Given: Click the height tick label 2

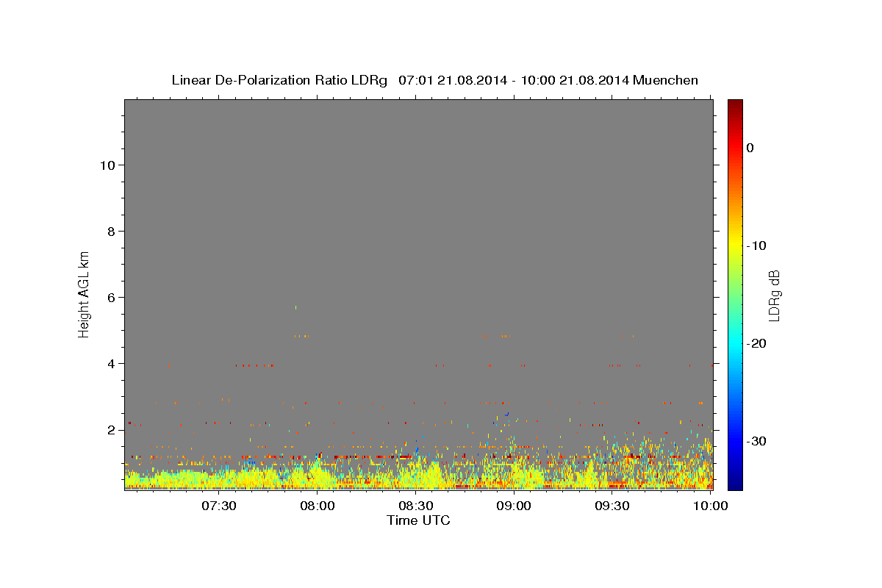Looking at the screenshot, I should (x=110, y=429).
